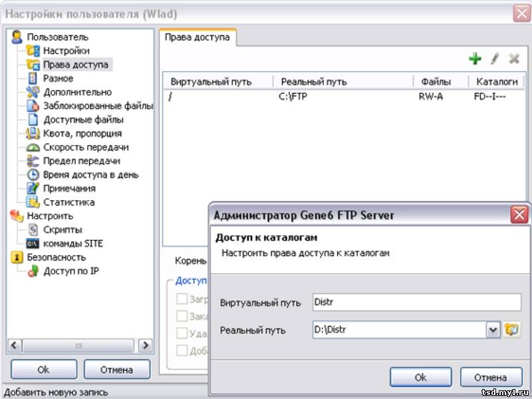Click the команды SITE console icon
532x399 pixels.
pos(33,243)
